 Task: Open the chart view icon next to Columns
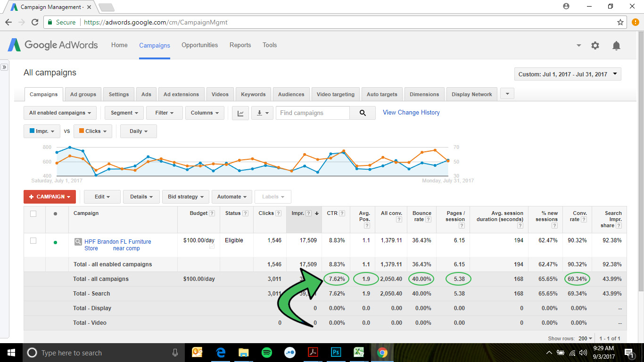(240, 113)
